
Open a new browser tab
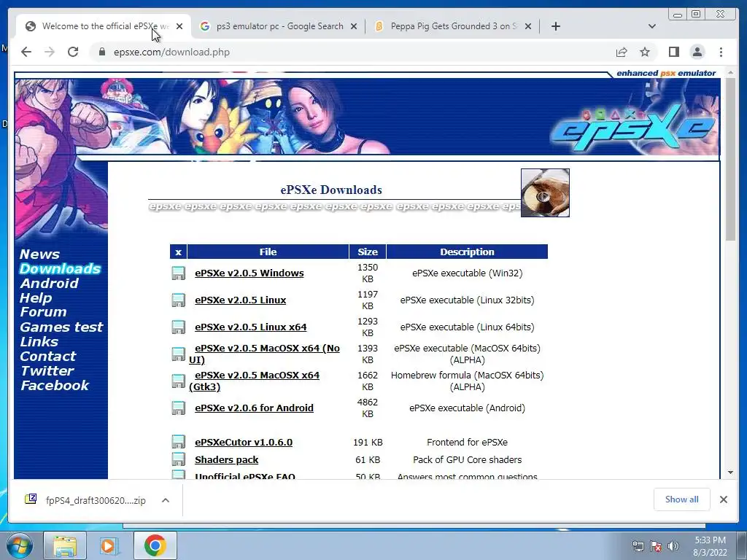(555, 26)
